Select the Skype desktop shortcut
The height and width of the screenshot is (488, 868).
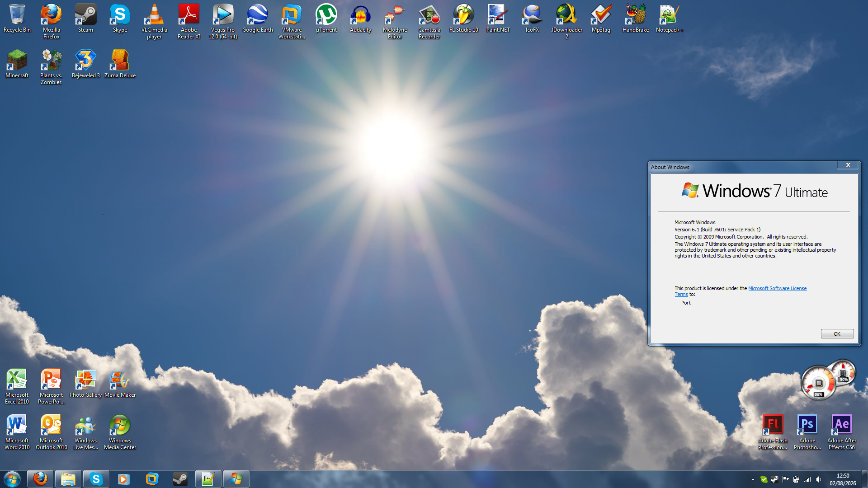120,19
